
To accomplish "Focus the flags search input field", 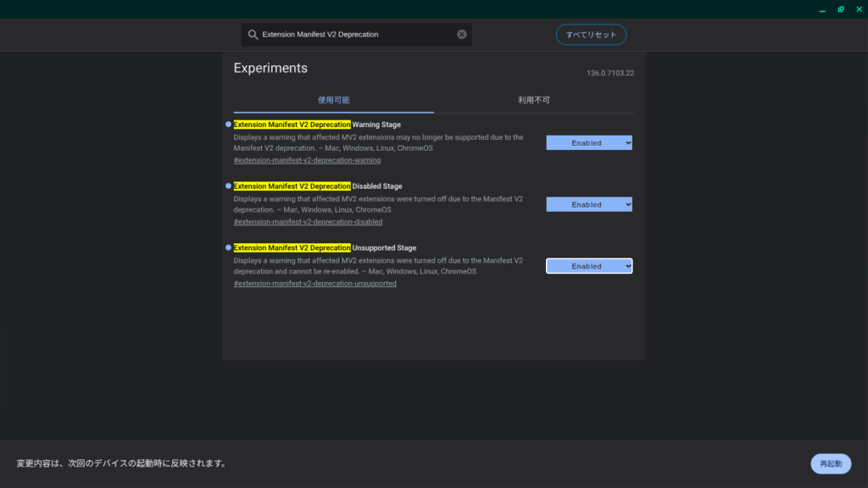I will (x=356, y=35).
